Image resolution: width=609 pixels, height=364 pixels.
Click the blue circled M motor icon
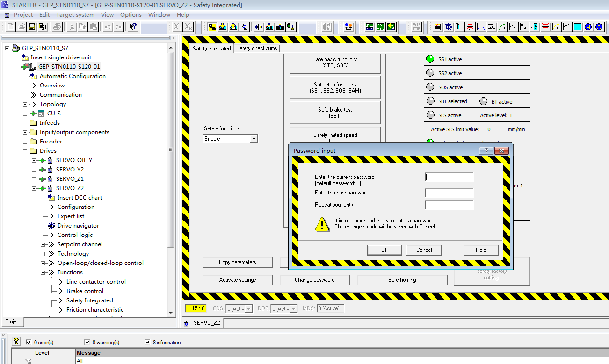click(588, 27)
